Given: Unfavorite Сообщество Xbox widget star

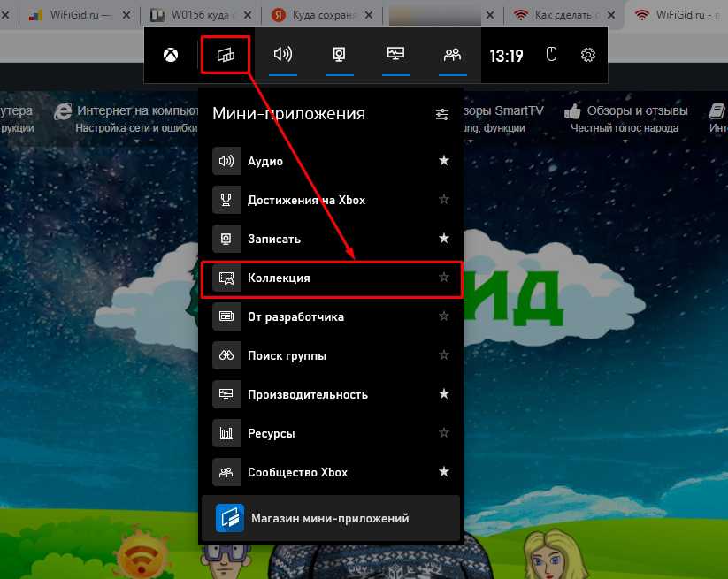Looking at the screenshot, I should pos(444,472).
